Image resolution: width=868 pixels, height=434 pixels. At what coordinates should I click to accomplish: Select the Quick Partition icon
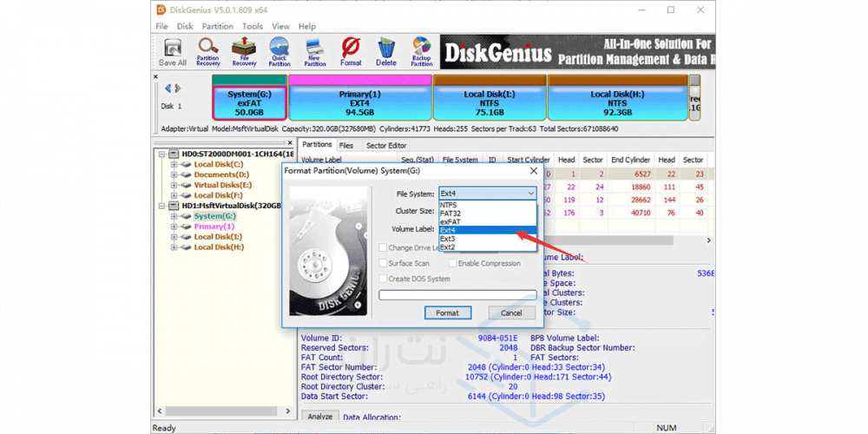click(279, 51)
